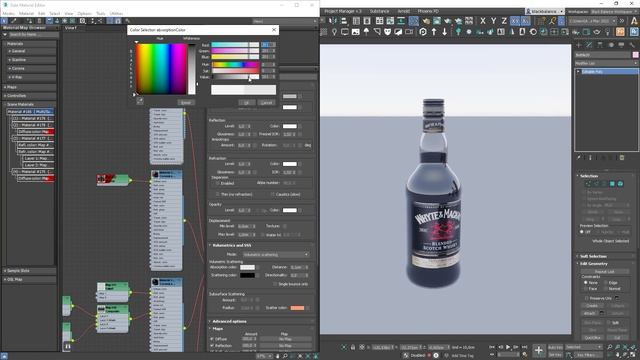Enable the Preserve UVs checkbox

click(x=586, y=298)
